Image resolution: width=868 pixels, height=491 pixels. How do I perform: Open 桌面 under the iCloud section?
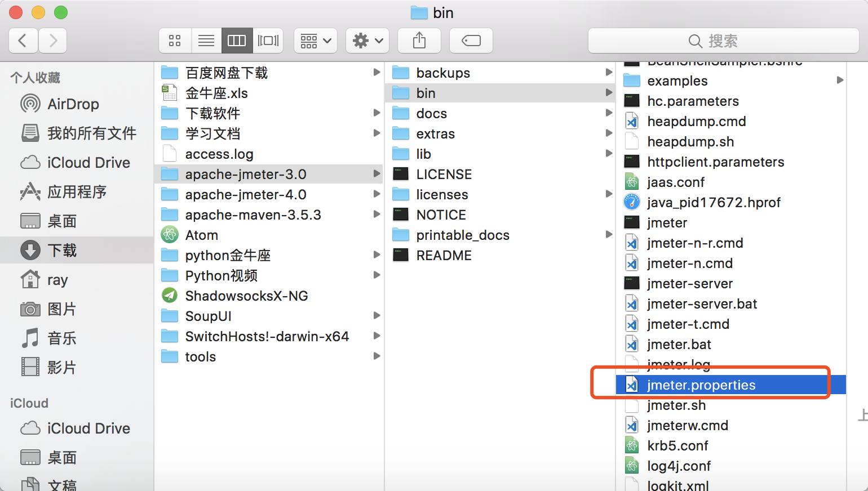click(x=77, y=458)
